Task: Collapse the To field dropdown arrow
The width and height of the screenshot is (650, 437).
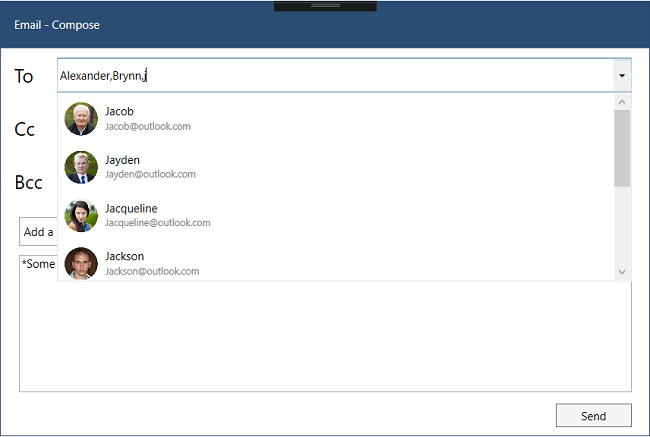Action: [x=621, y=75]
